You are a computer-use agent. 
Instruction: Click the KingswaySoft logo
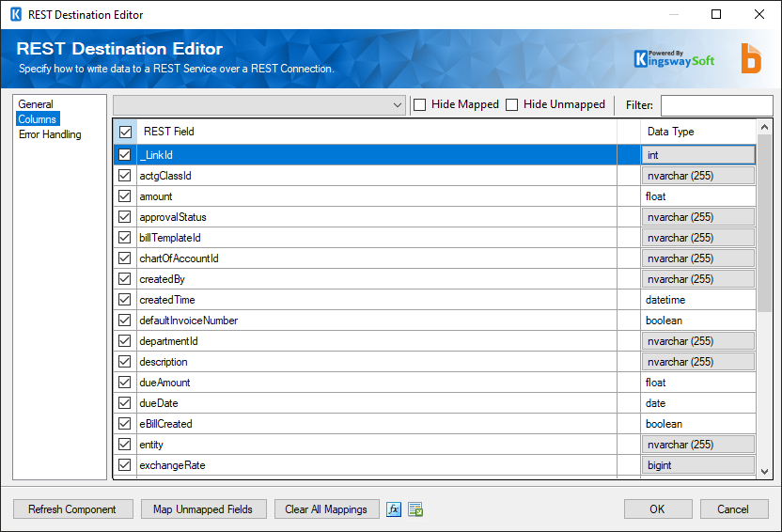click(x=674, y=59)
